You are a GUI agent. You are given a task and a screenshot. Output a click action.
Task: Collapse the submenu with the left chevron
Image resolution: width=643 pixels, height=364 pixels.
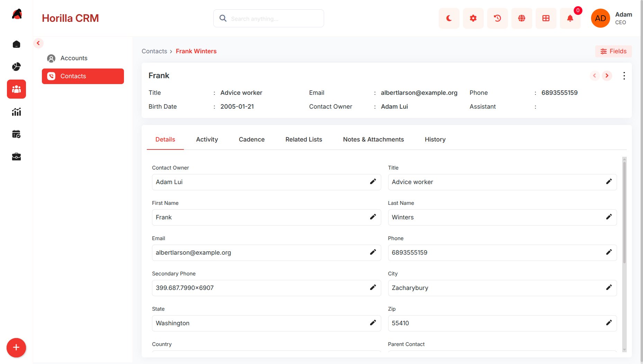pos(38,43)
